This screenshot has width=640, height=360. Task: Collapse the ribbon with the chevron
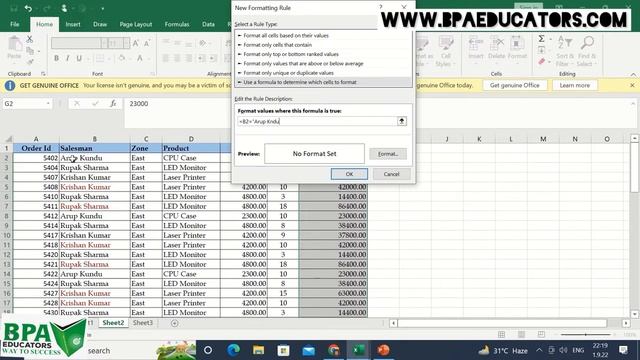[x=633, y=74]
